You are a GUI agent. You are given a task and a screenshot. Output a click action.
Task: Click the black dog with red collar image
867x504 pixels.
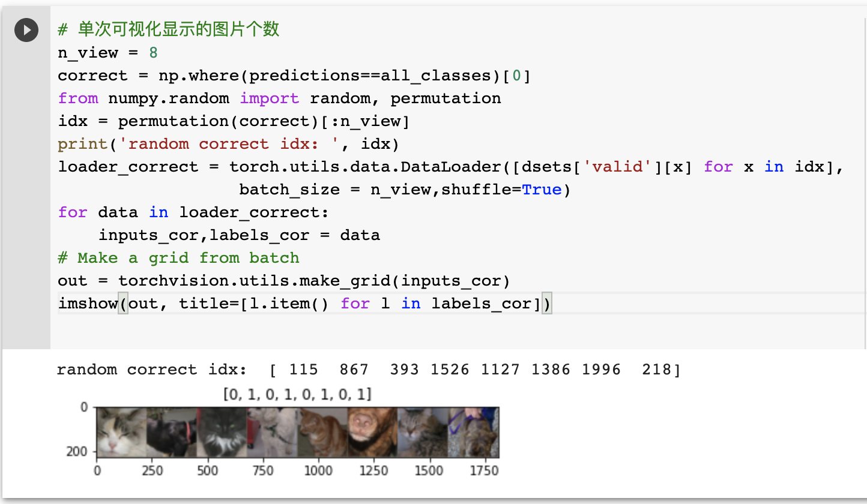click(172, 432)
